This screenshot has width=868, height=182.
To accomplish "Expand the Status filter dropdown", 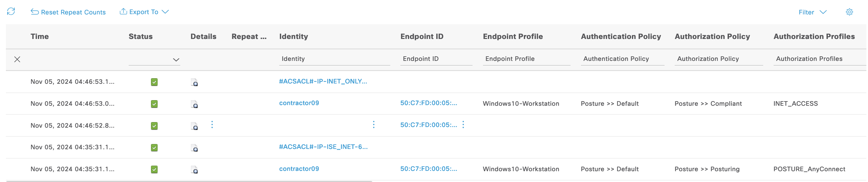I will 176,60.
